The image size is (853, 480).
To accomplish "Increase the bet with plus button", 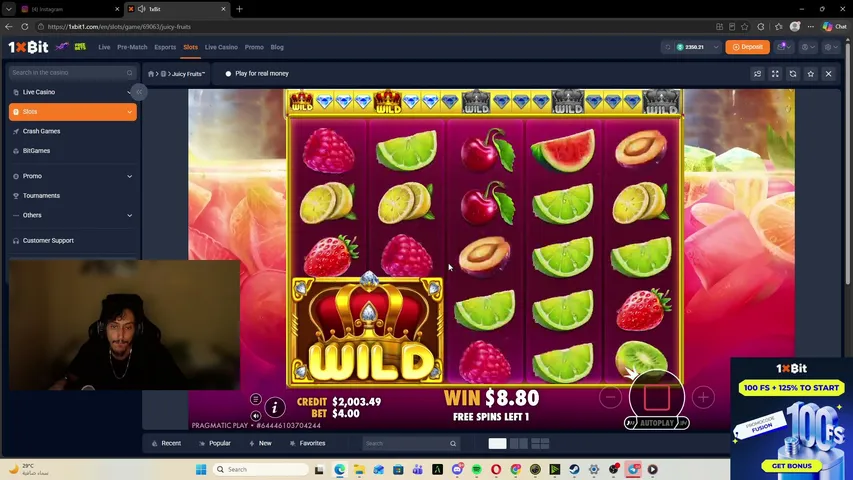I will pos(703,397).
